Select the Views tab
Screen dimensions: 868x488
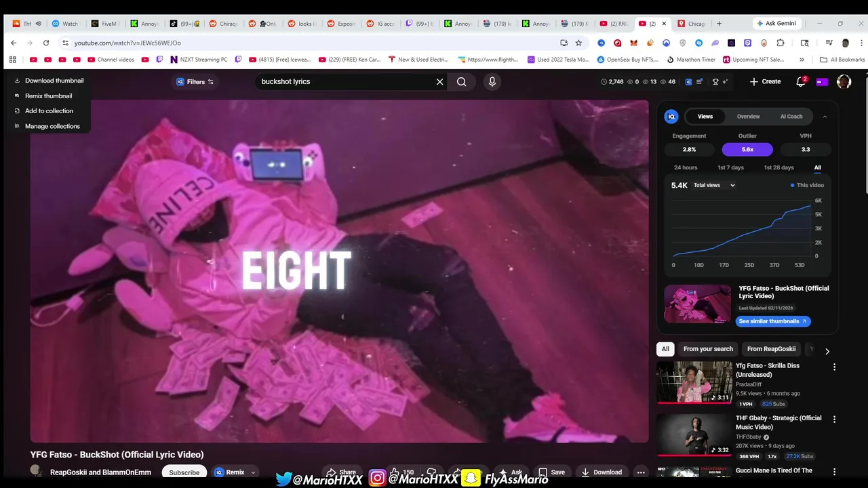[705, 117]
